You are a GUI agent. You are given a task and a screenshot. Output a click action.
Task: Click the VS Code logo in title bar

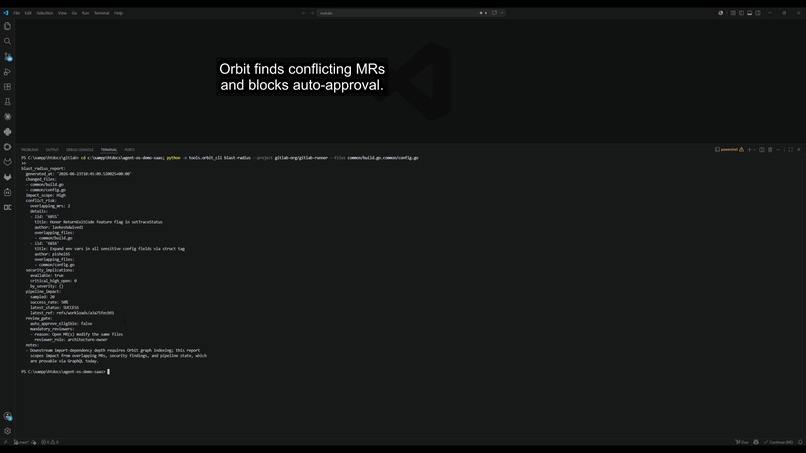pos(6,13)
